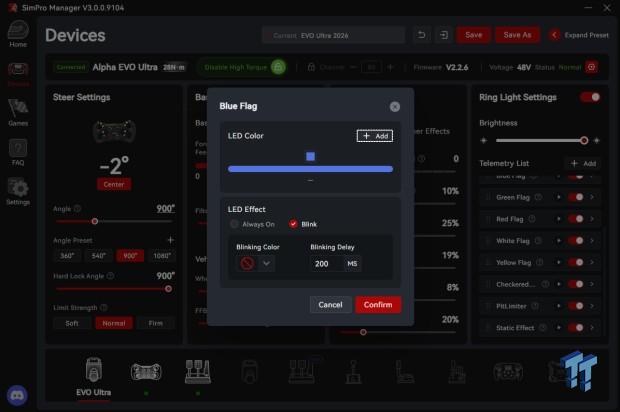Preview the White Flag effect
This screenshot has height=412, width=620.
point(559,240)
